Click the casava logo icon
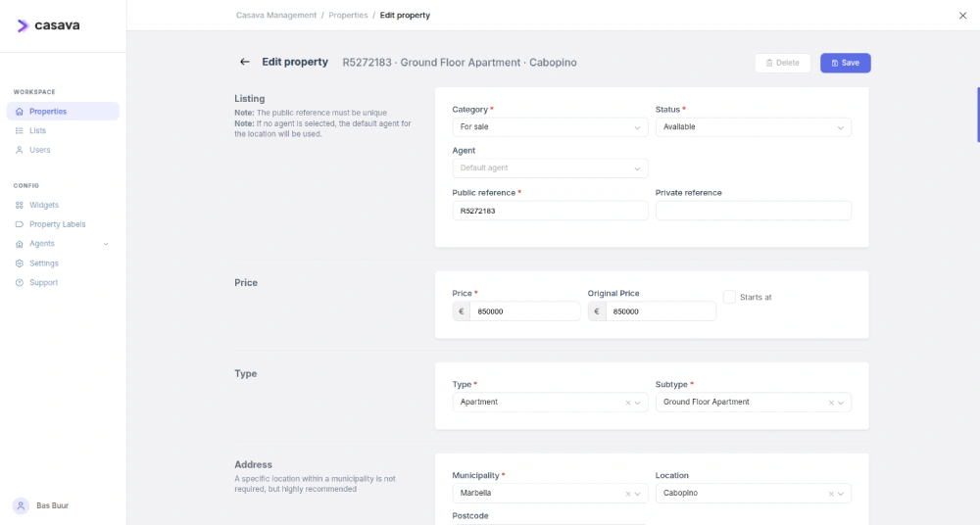Viewport: 980px width, 525px height. pos(24,25)
